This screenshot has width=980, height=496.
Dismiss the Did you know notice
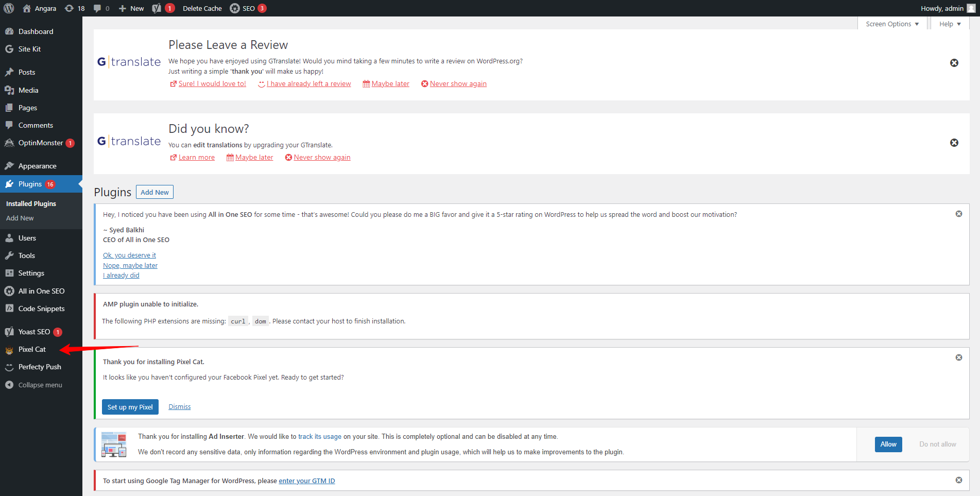tap(954, 143)
